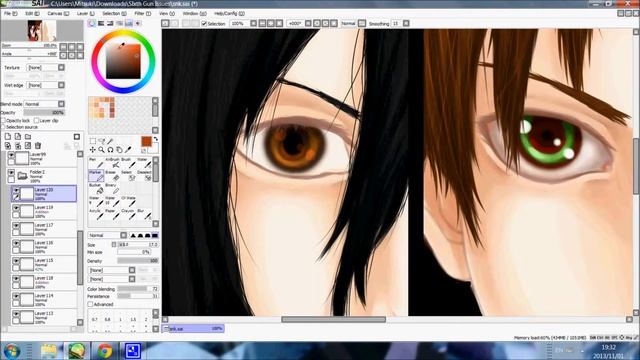Screen dimensions: 640x360
Task: Enable the Opacity lock checkbox
Action: pos(4,121)
